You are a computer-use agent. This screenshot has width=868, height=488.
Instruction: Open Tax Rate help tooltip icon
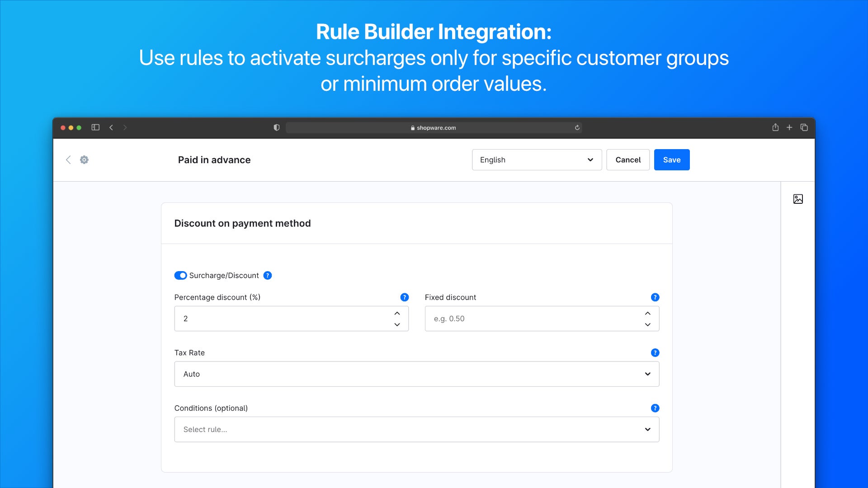[655, 353]
